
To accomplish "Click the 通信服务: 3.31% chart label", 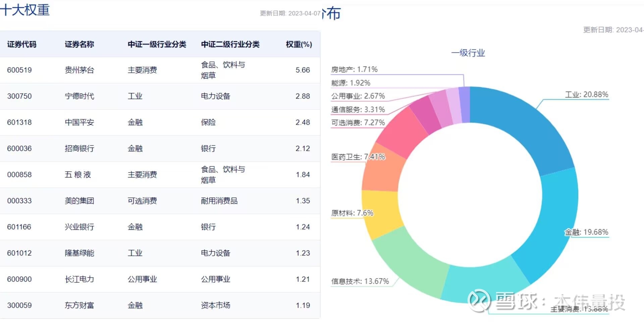I will 358,110.
